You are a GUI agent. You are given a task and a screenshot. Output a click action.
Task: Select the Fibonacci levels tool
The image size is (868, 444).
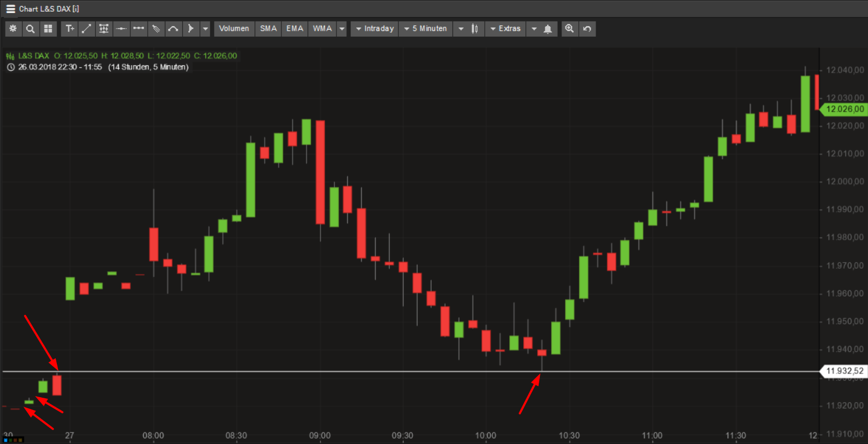click(x=104, y=28)
